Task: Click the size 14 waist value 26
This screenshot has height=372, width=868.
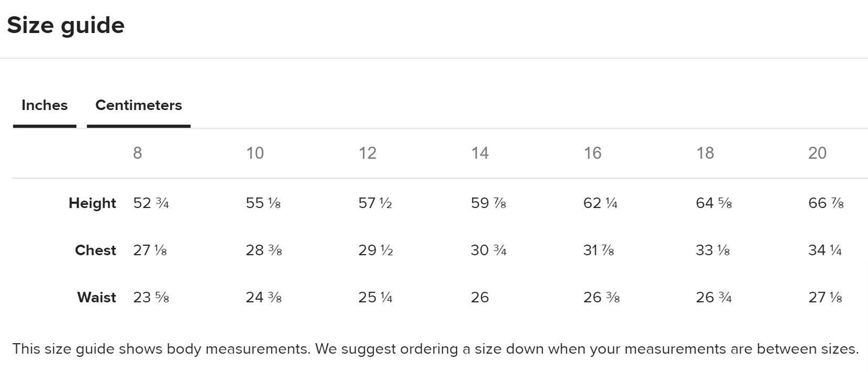Action: click(x=480, y=297)
